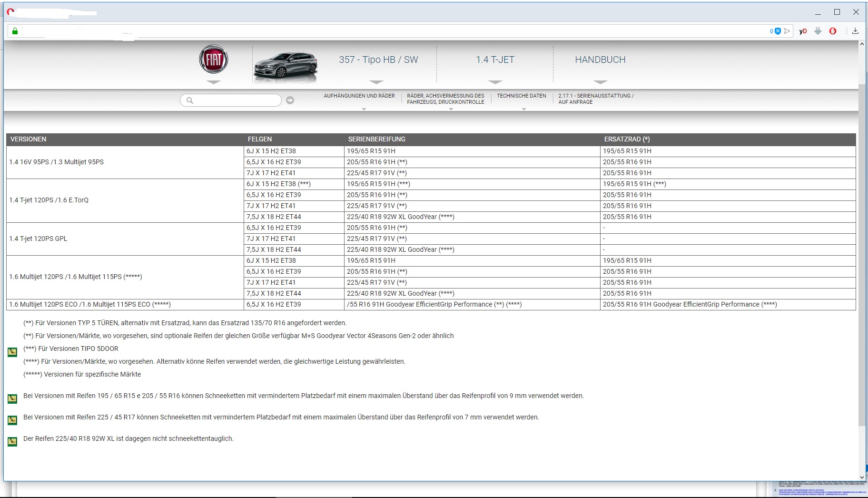Screen dimensions: 868x498
Task: Click the grey down-arrow extension icon
Action: [x=818, y=31]
